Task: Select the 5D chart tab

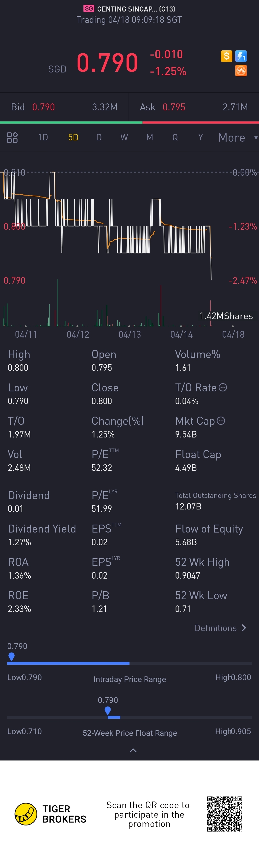Action: click(x=73, y=138)
